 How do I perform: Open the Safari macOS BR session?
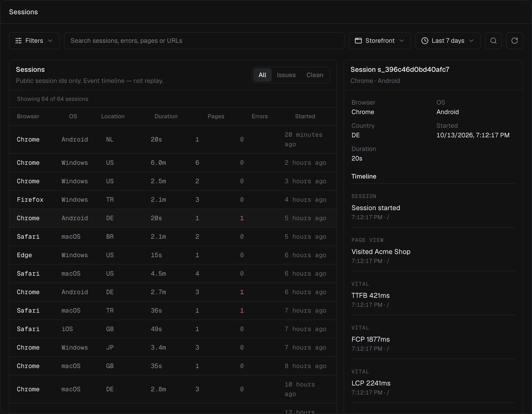click(173, 237)
